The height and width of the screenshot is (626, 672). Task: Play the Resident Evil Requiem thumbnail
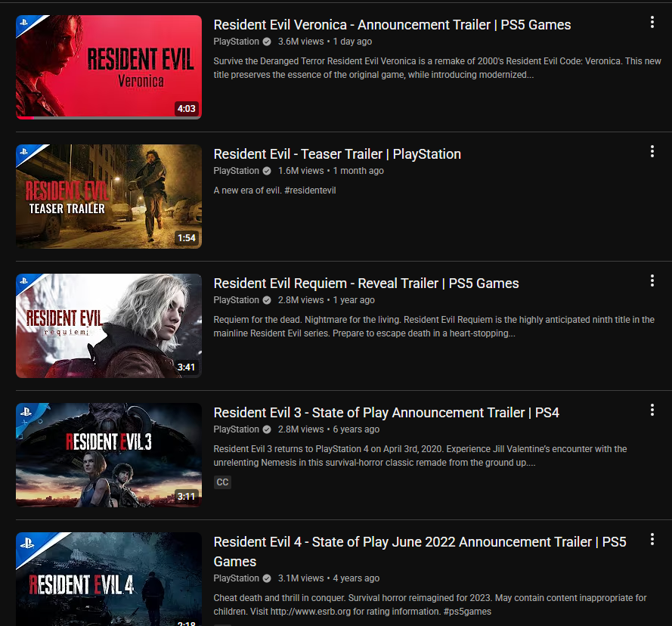pos(109,326)
